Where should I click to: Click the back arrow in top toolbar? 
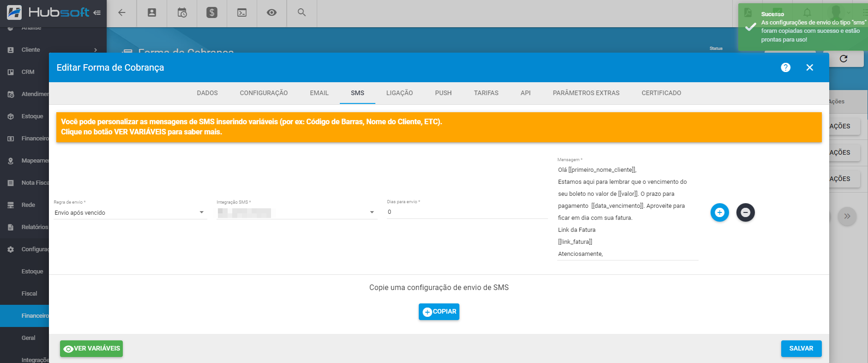coord(122,12)
